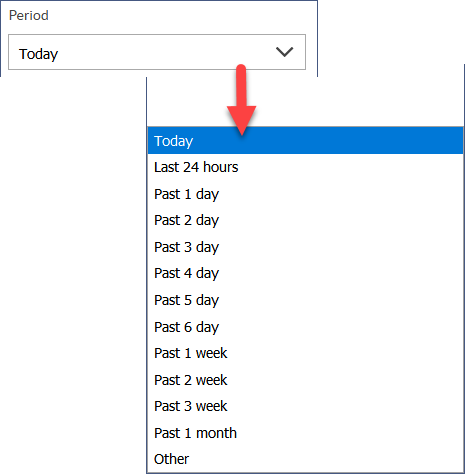Screen dimensions: 465x474
Task: Select Past 3 day option
Action: pyautogui.click(x=305, y=247)
